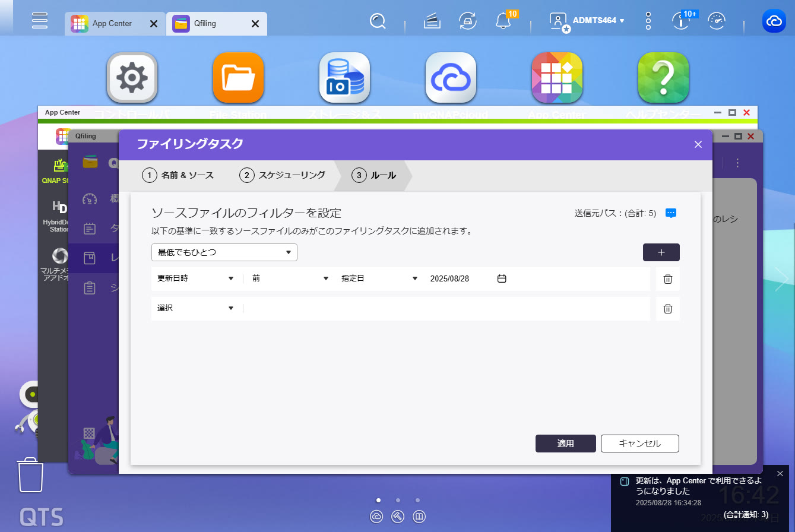Open the calendar date picker icon

[x=502, y=278]
